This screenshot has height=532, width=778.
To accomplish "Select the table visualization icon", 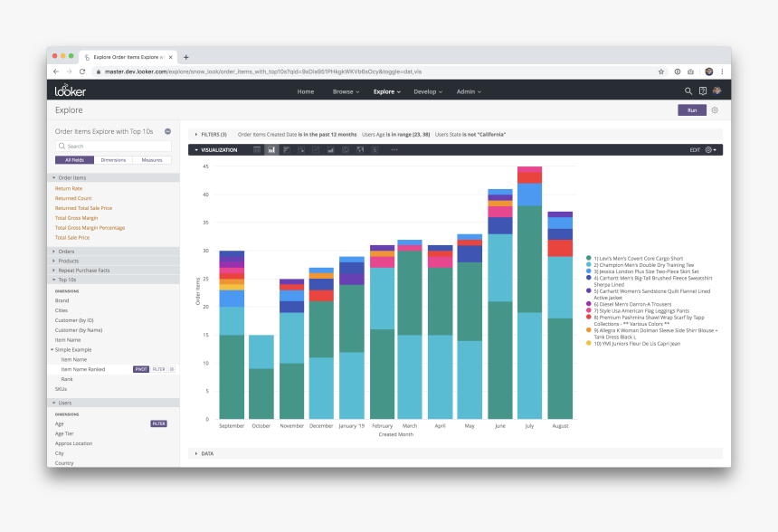I will tap(257, 150).
